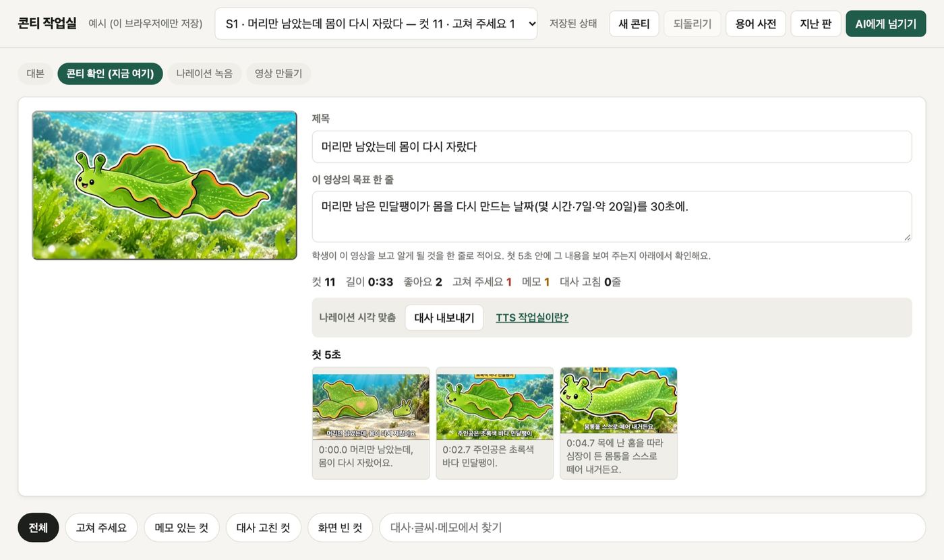Open the storyboard selector dropdown
The height and width of the screenshot is (560, 944).
(376, 24)
